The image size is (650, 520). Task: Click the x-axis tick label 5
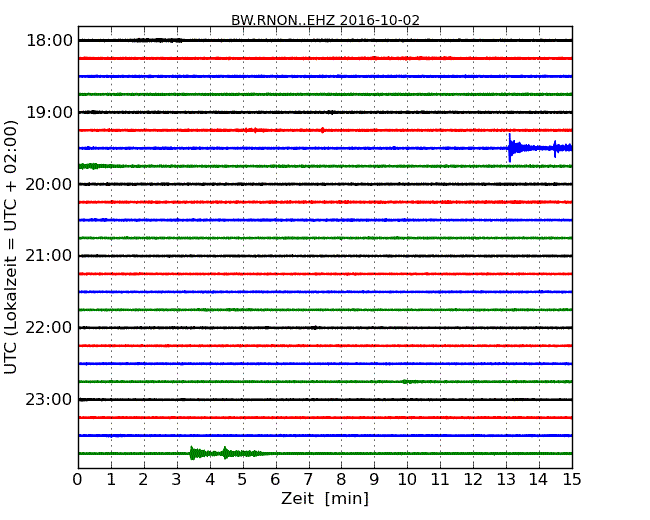tap(243, 480)
